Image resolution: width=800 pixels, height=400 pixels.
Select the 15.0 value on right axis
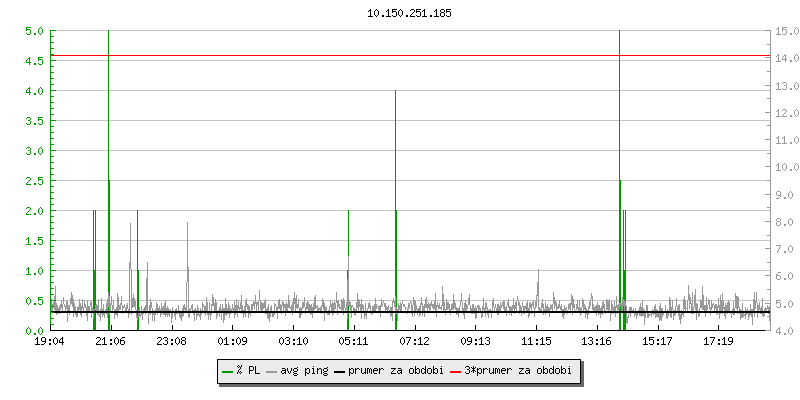(785, 31)
